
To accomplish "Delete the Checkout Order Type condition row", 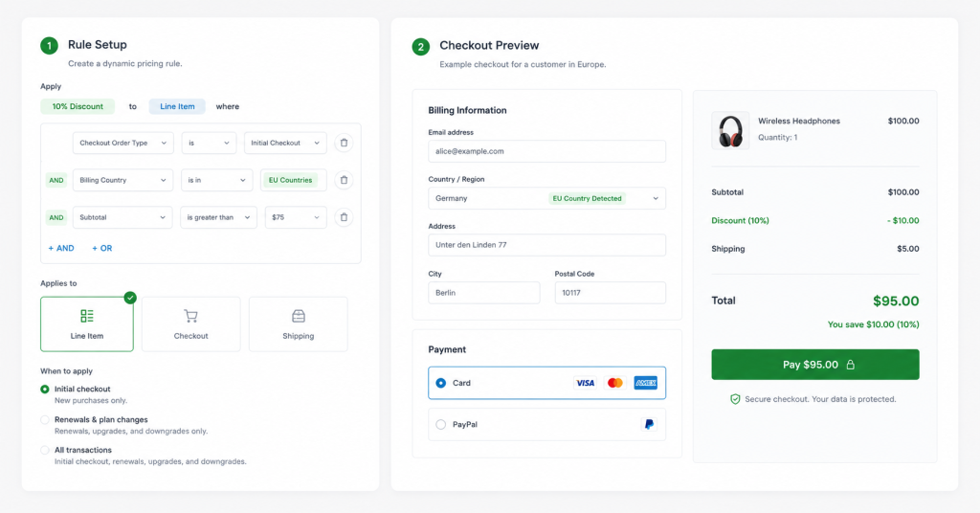I will point(344,144).
